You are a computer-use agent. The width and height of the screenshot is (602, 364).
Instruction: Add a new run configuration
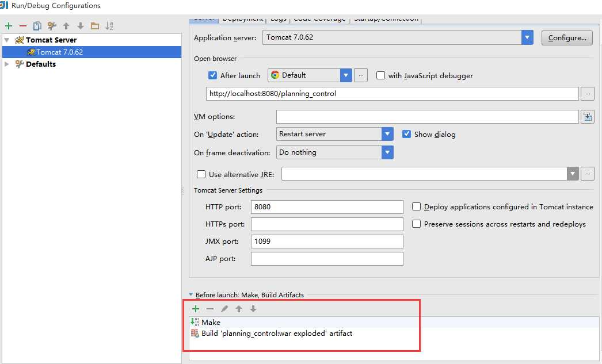(x=9, y=26)
